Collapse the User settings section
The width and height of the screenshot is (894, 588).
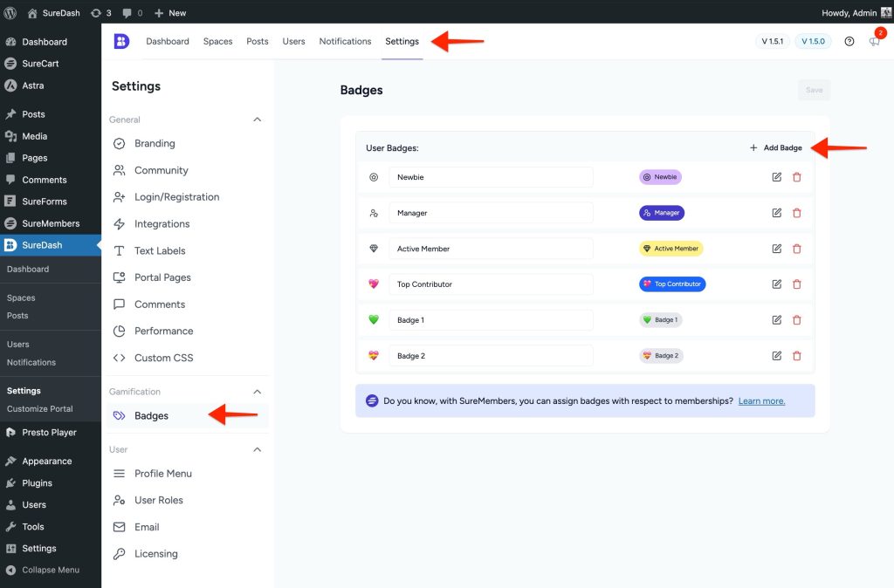257,448
